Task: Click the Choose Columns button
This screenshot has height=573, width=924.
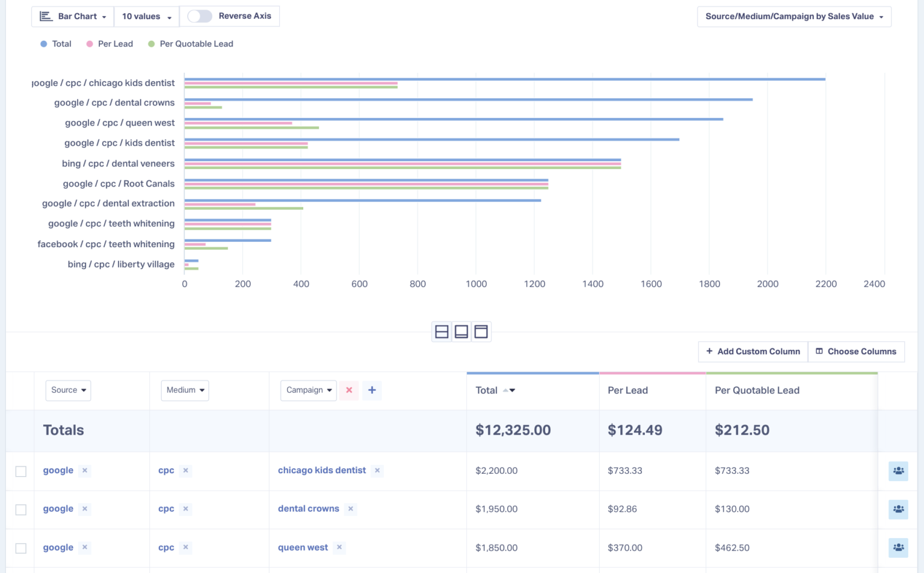Action: (856, 351)
